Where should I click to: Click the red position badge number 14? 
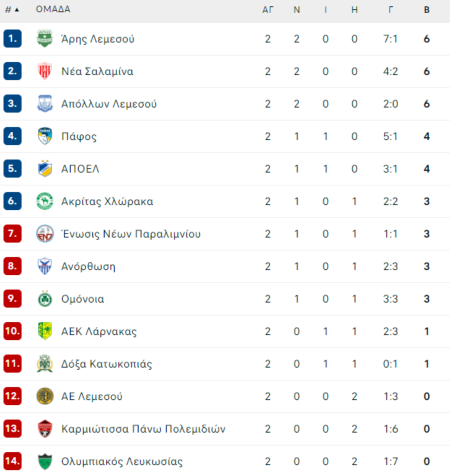click(x=12, y=461)
